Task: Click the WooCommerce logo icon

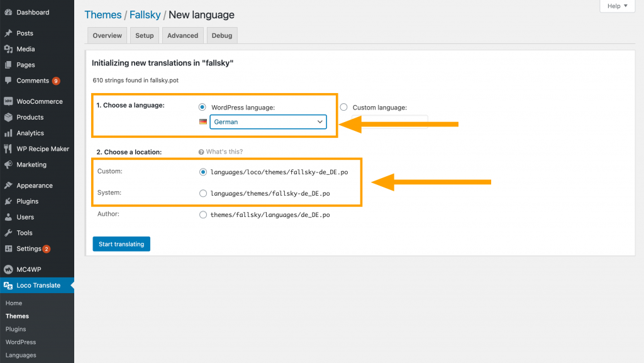Action: point(8,101)
